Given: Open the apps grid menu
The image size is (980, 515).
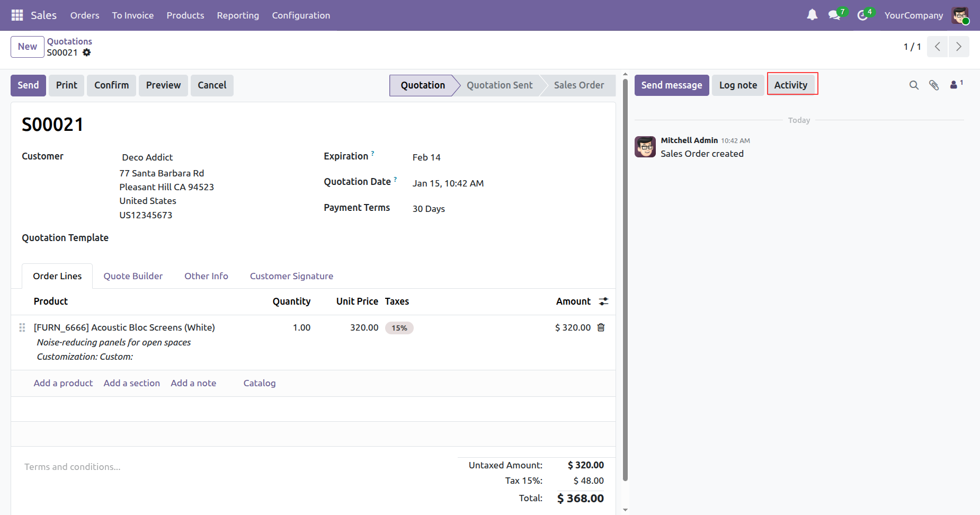Looking at the screenshot, I should [17, 15].
